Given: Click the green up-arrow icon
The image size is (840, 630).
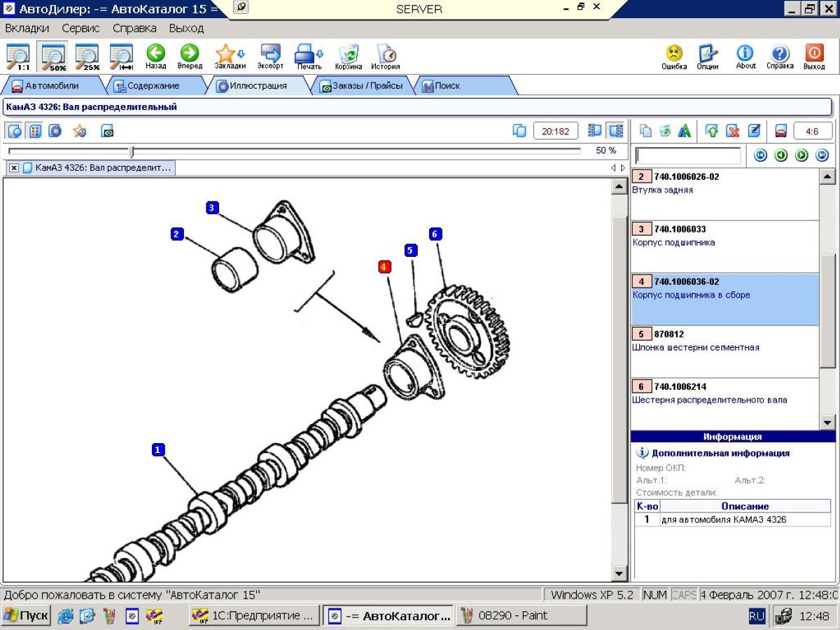Looking at the screenshot, I should point(712,131).
